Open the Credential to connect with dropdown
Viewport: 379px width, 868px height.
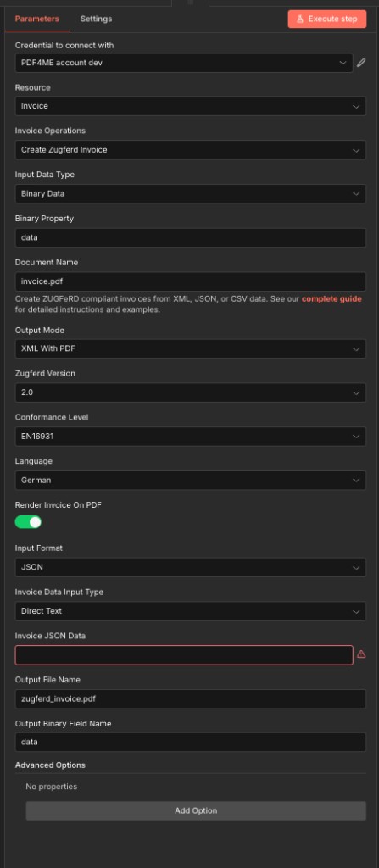click(184, 63)
